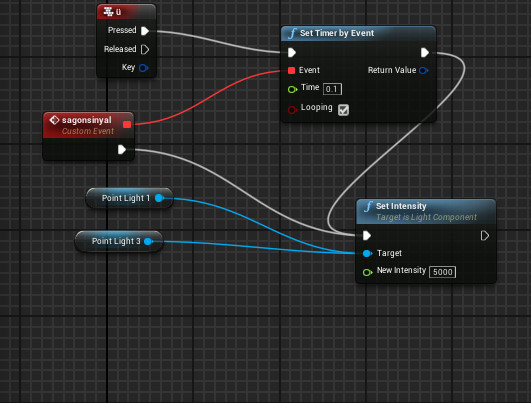Click the Time label on timer node
The image size is (531, 403).
(x=310, y=87)
